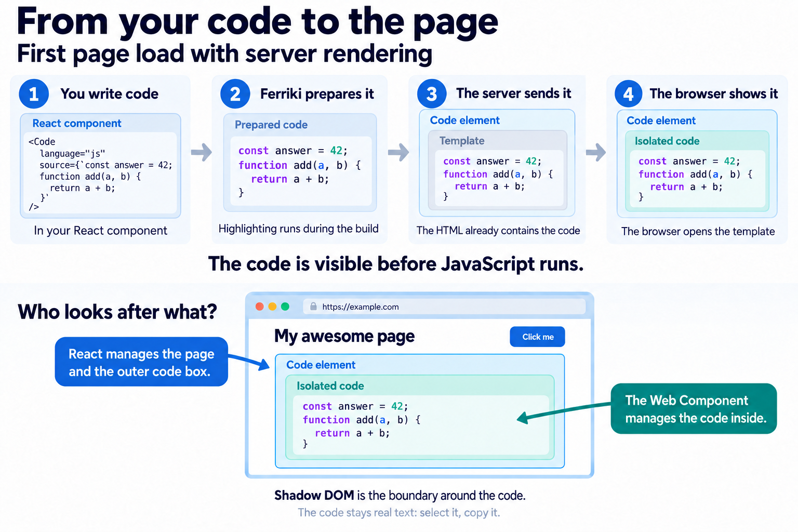Click "The HTML already contains the code" caption
Image resolution: width=798 pixels, height=532 pixels.
(498, 231)
